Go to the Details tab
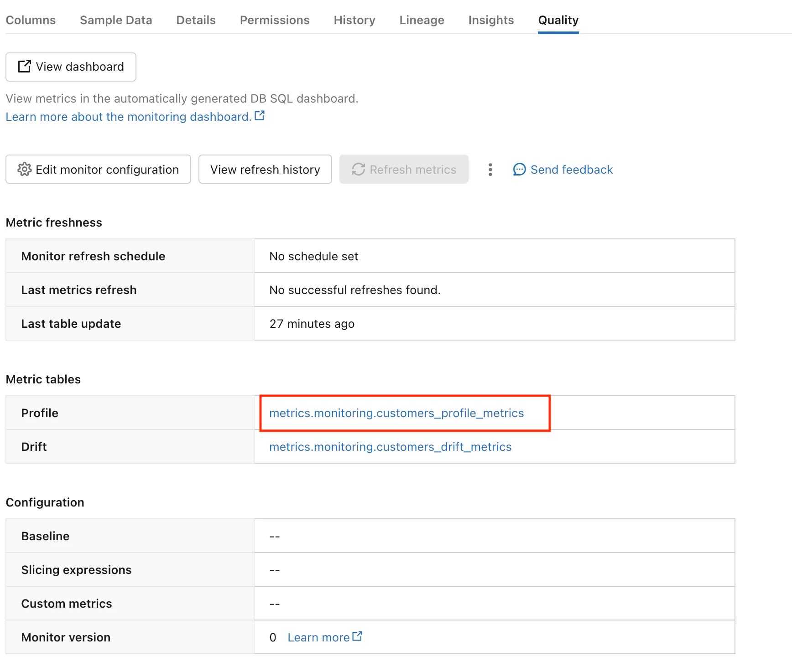Screen dimensions: 792x672 click(196, 20)
